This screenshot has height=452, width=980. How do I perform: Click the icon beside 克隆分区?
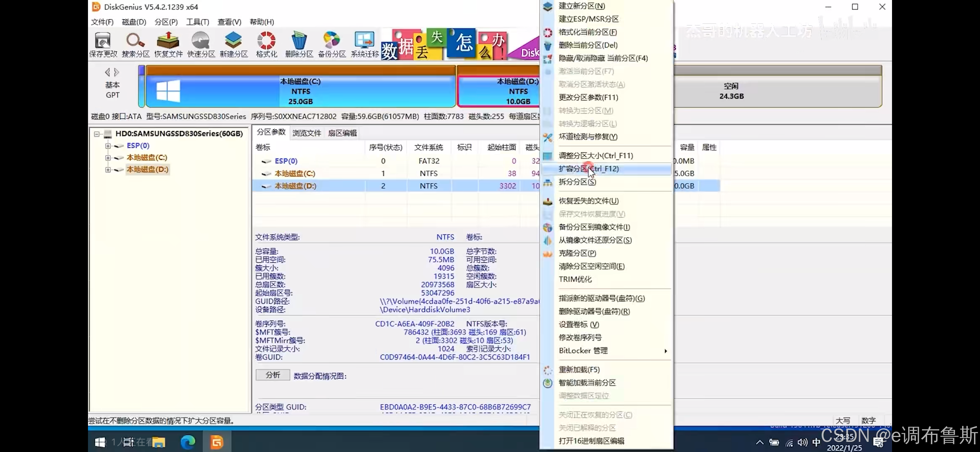pos(547,254)
